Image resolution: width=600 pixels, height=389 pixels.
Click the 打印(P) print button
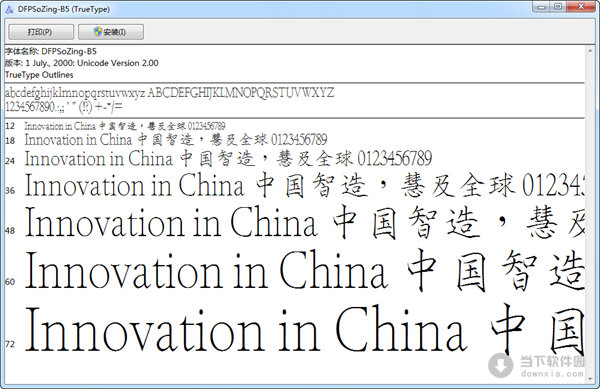(x=41, y=32)
